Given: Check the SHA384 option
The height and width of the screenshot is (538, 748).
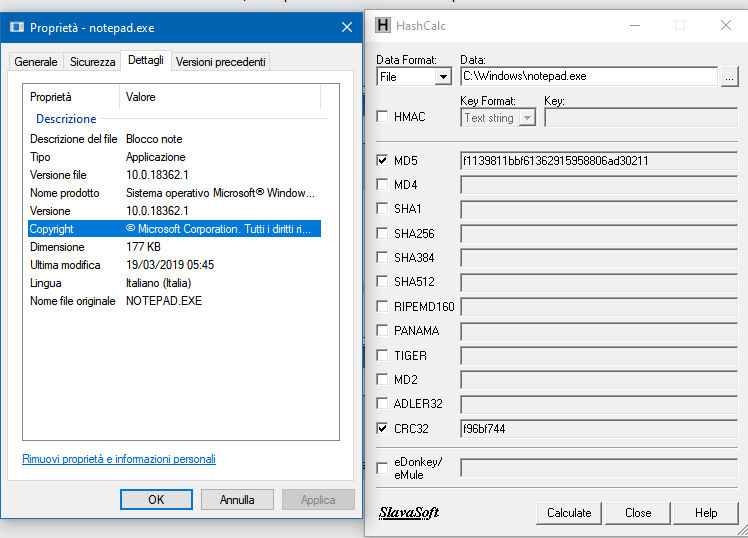Looking at the screenshot, I should pos(382,258).
